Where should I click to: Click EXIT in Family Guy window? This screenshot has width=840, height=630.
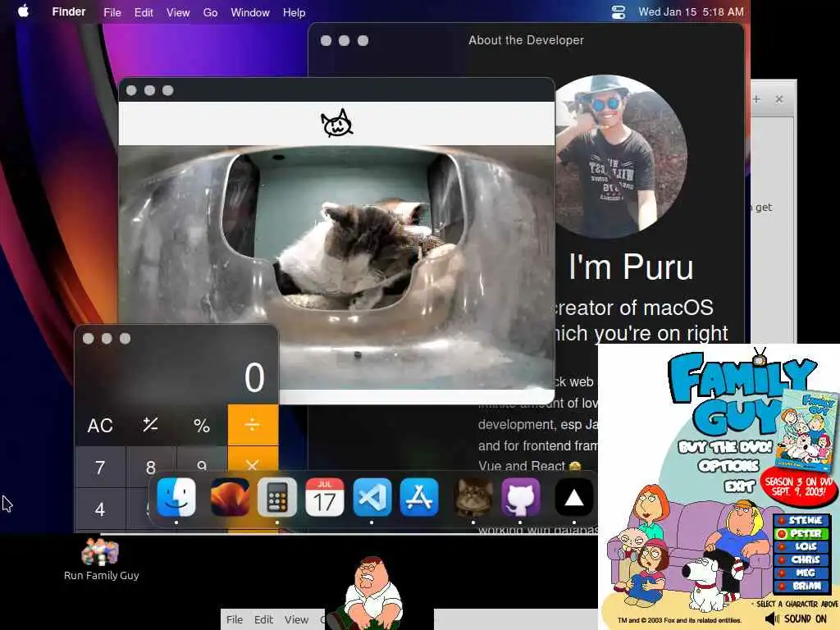coord(740,486)
